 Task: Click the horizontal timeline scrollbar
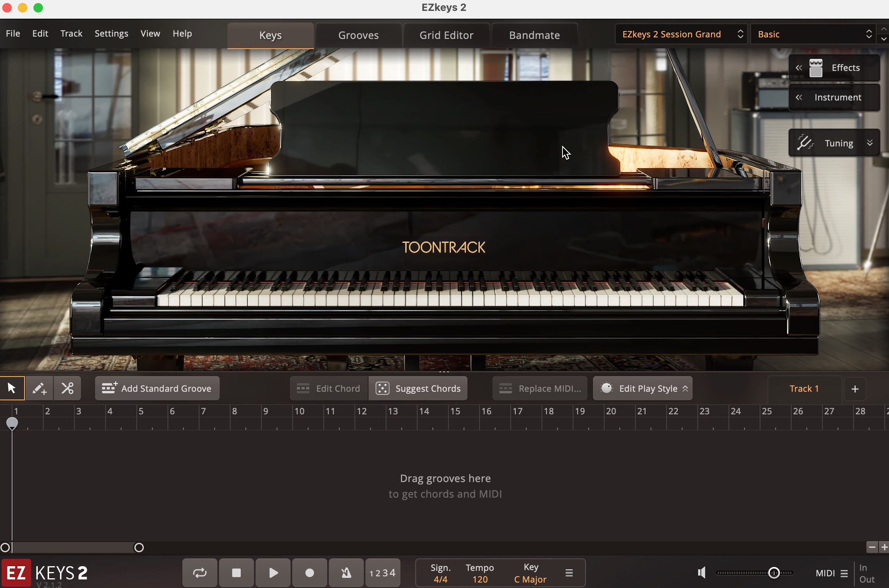coord(72,548)
